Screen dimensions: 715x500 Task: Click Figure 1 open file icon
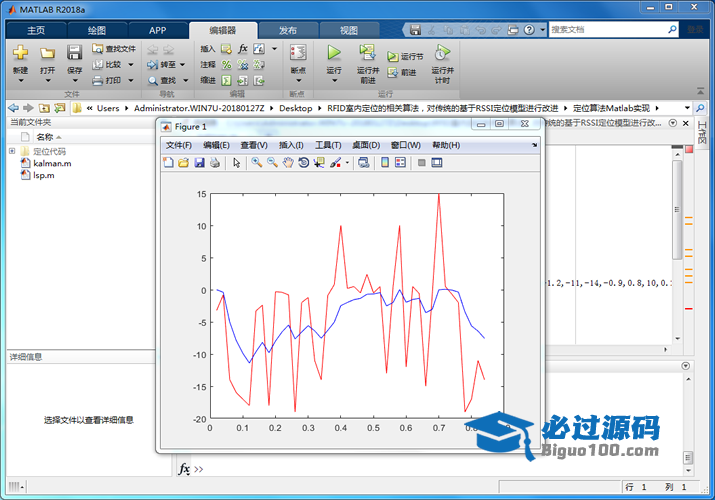pyautogui.click(x=183, y=163)
